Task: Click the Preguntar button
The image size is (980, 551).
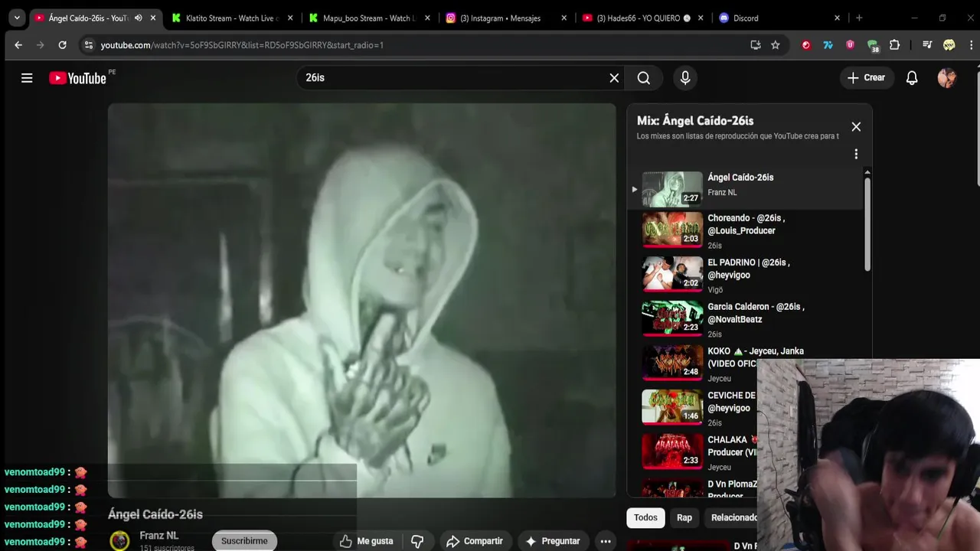Action: click(553, 541)
